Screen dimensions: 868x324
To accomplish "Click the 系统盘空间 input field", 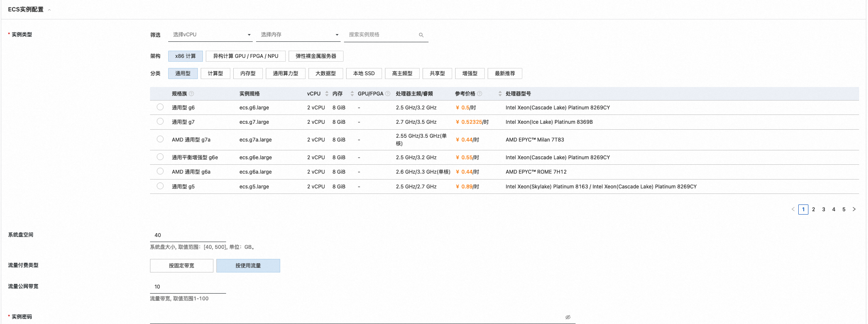I will coord(188,235).
